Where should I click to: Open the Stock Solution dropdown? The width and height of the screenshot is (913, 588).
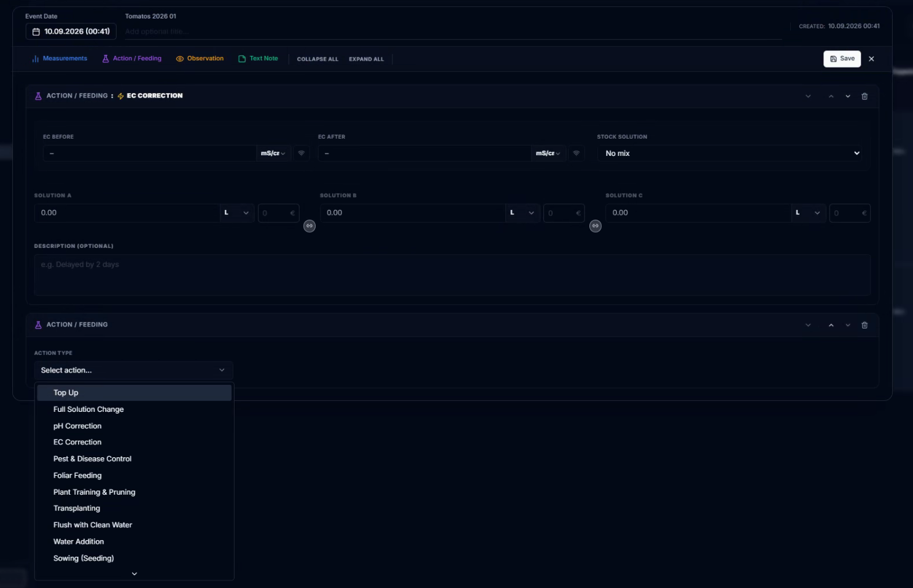[x=729, y=153]
